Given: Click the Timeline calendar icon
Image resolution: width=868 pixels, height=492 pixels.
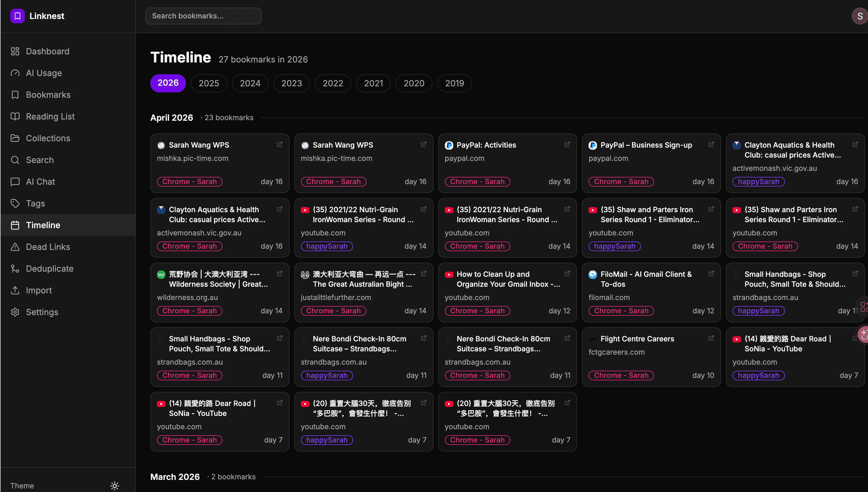Looking at the screenshot, I should coord(15,225).
